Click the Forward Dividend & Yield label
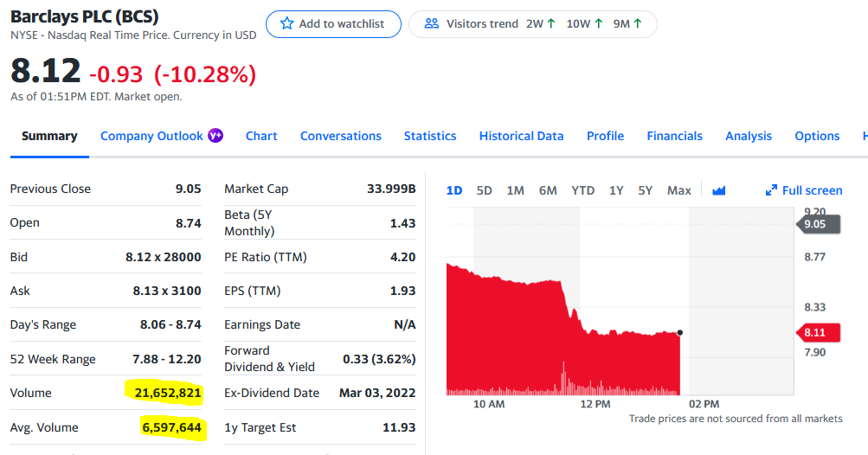 270,359
